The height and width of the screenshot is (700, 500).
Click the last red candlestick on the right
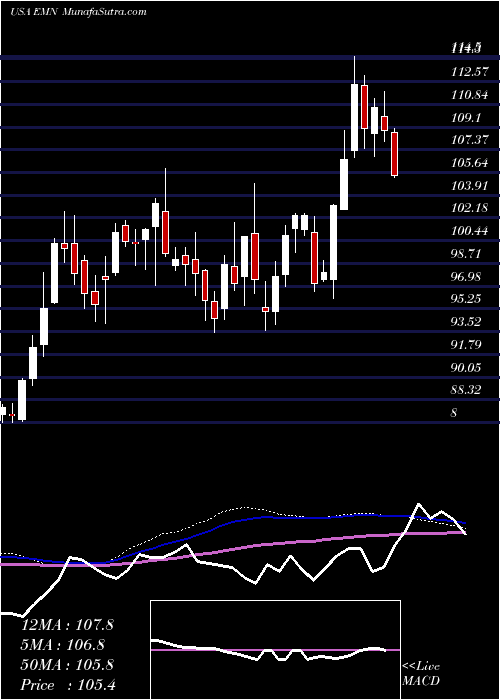pos(395,154)
